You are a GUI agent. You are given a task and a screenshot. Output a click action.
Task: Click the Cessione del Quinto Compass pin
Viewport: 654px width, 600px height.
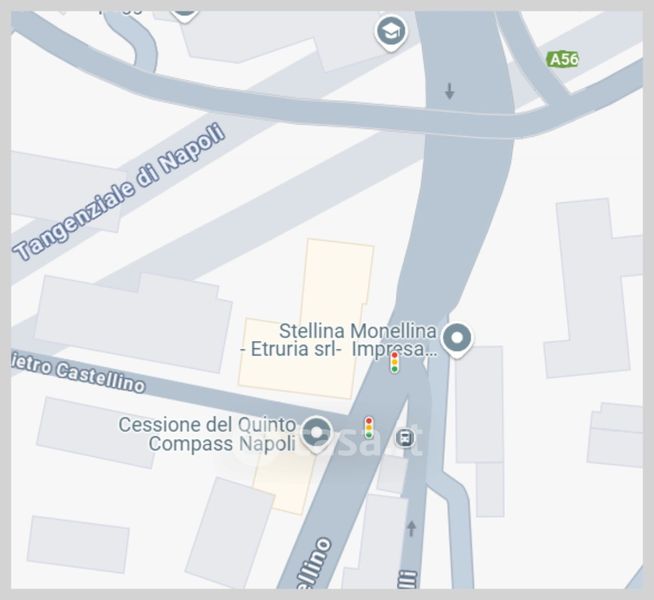coord(317,434)
